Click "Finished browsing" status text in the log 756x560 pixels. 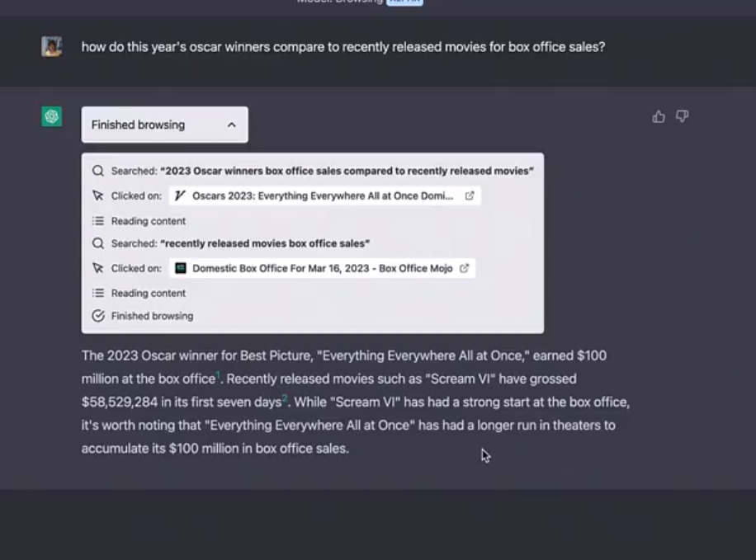click(152, 316)
